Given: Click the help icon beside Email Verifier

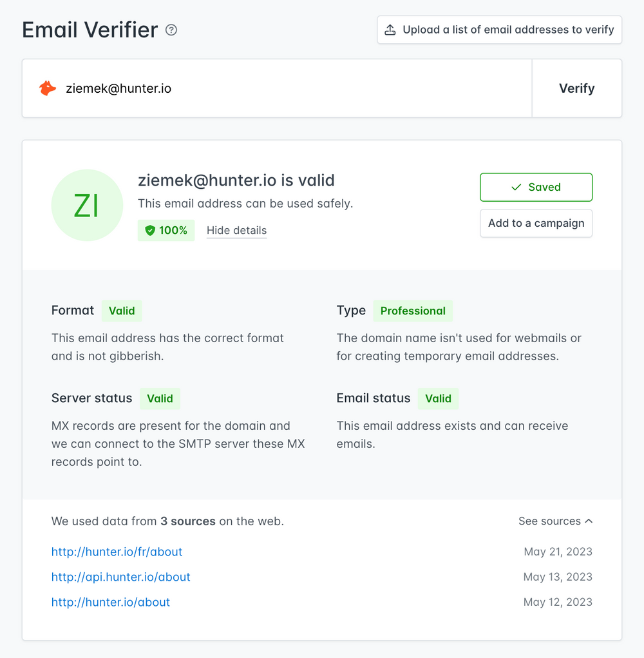Looking at the screenshot, I should click(x=171, y=30).
